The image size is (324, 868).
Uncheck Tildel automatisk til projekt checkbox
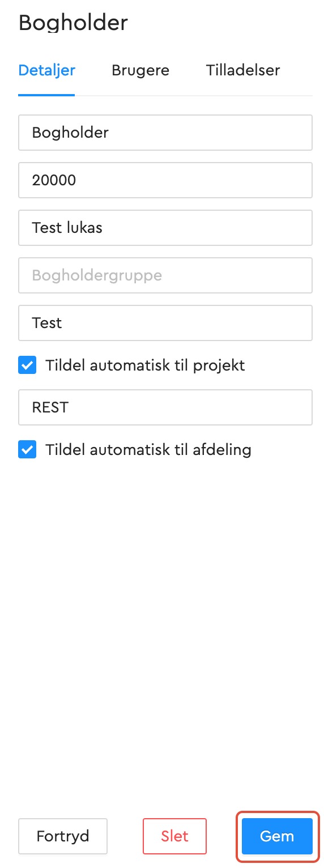coord(27,365)
